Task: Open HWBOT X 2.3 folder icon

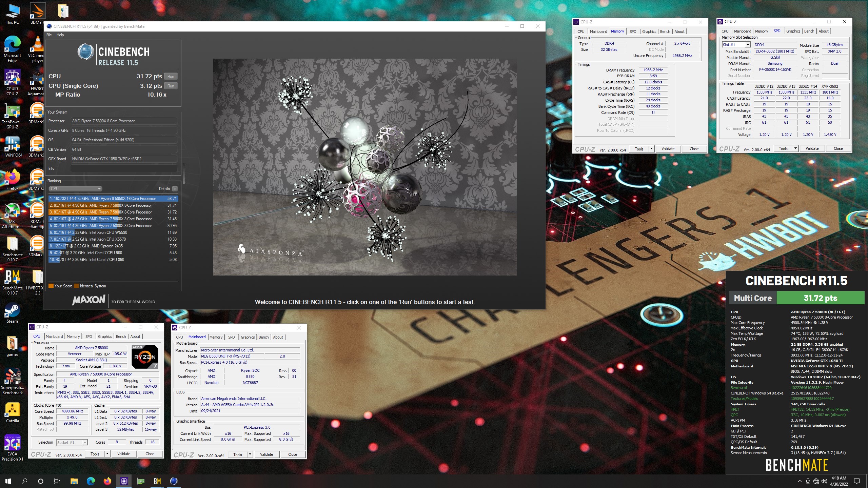Action: pyautogui.click(x=37, y=282)
